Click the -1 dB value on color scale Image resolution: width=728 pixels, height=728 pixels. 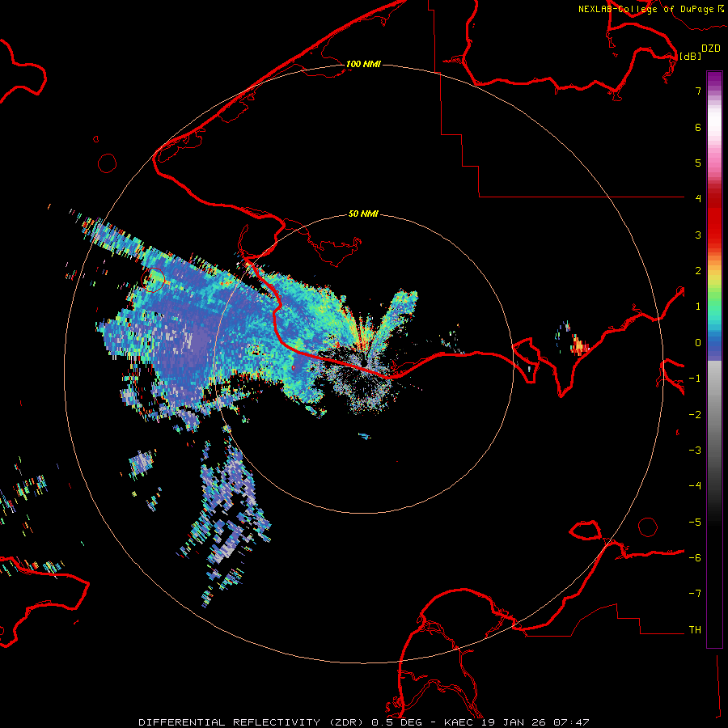click(695, 379)
